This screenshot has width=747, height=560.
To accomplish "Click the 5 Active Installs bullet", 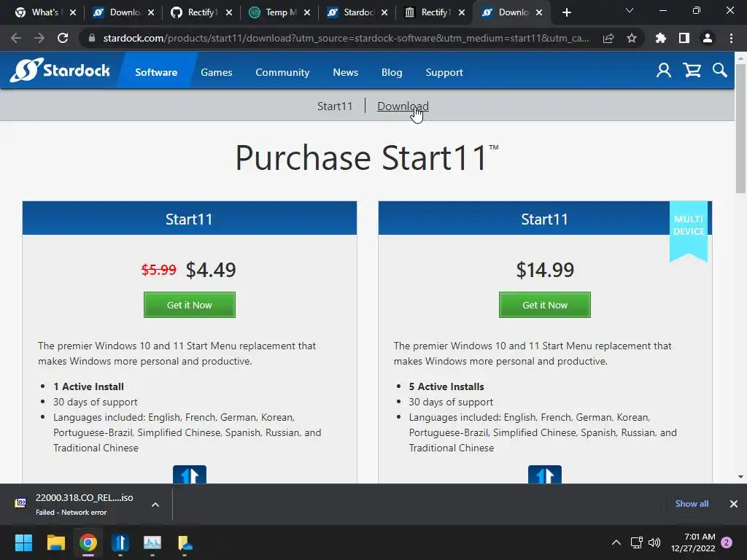I will tap(446, 386).
